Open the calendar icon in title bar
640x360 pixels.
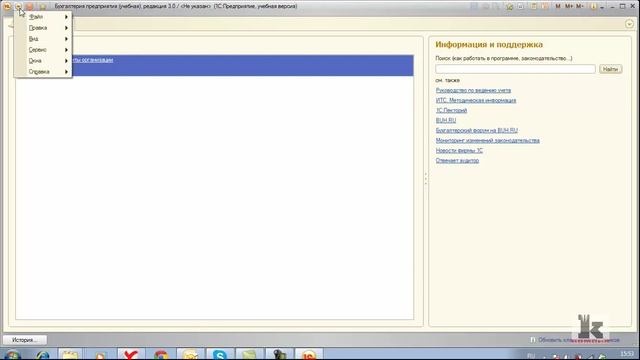coord(545,7)
